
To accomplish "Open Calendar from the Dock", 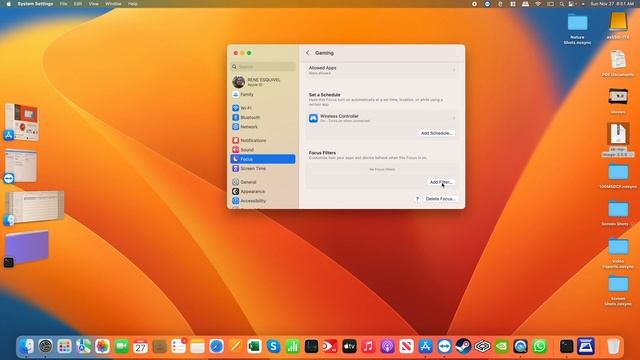I will click(x=140, y=346).
